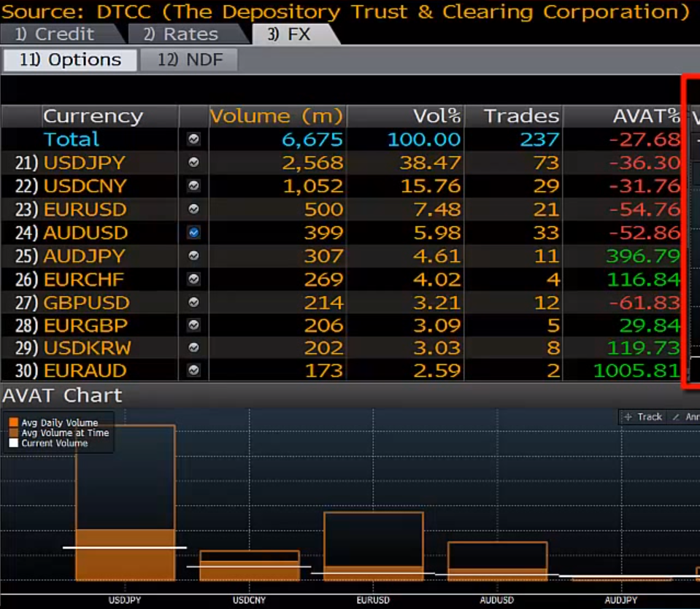Click the EURAUD AVAT% value 1005.81

click(636, 371)
